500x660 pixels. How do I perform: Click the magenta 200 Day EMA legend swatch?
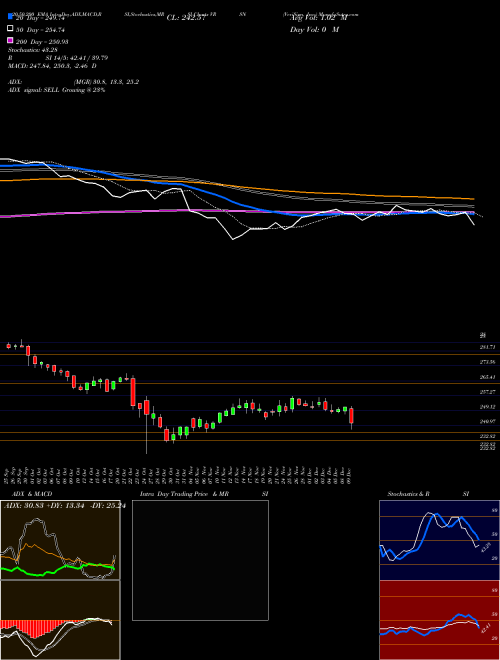10,40
